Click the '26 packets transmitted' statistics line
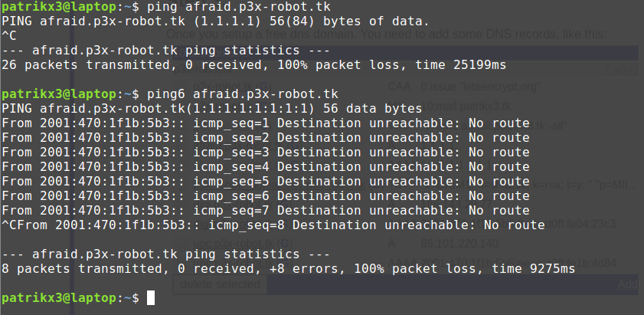 point(253,65)
